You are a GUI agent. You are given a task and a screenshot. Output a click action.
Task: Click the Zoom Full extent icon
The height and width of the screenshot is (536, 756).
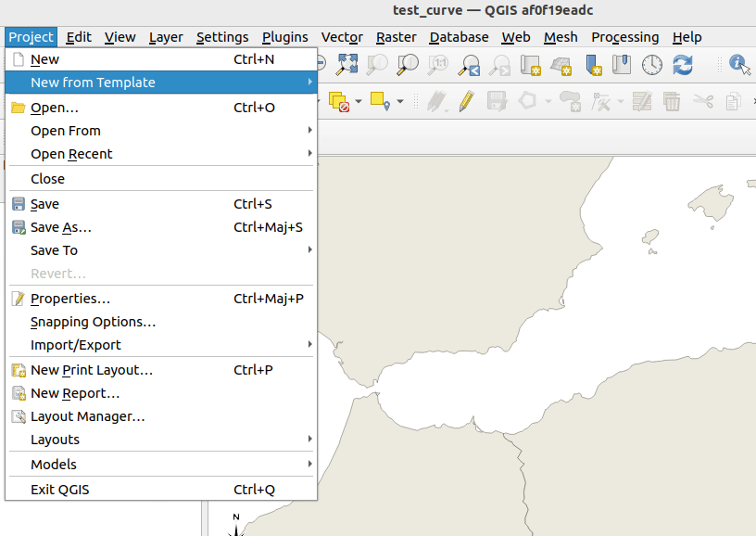click(x=347, y=65)
